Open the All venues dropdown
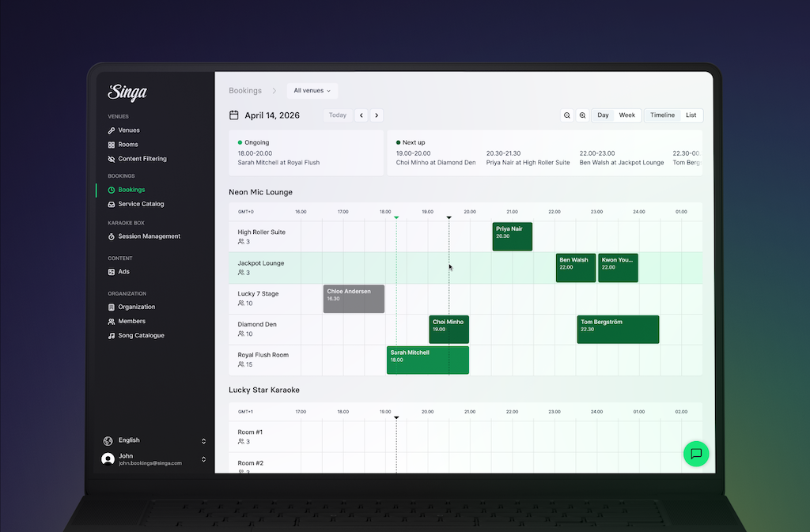This screenshot has height=532, width=810. click(x=312, y=91)
